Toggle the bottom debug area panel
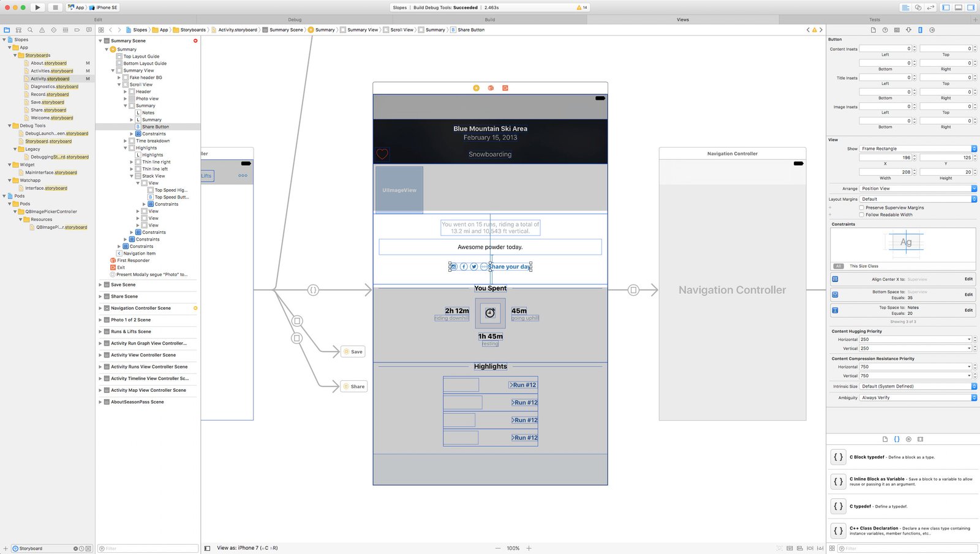Image resolution: width=980 pixels, height=554 pixels. [959, 7]
